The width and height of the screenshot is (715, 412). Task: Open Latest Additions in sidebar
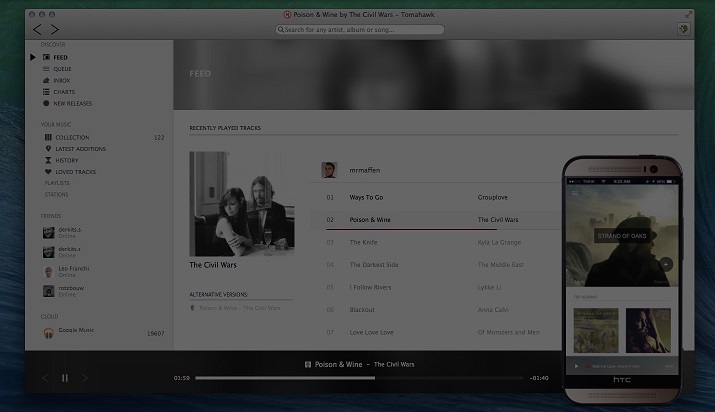[80, 149]
